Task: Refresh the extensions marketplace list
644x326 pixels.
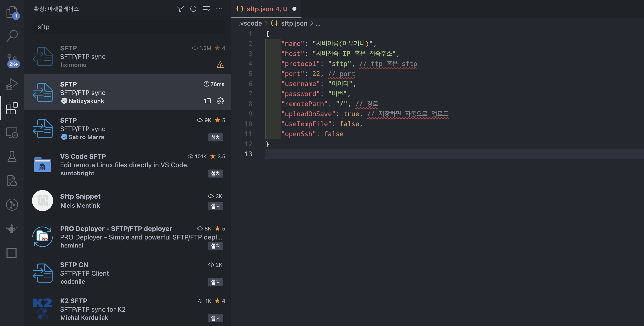Action: pyautogui.click(x=193, y=9)
